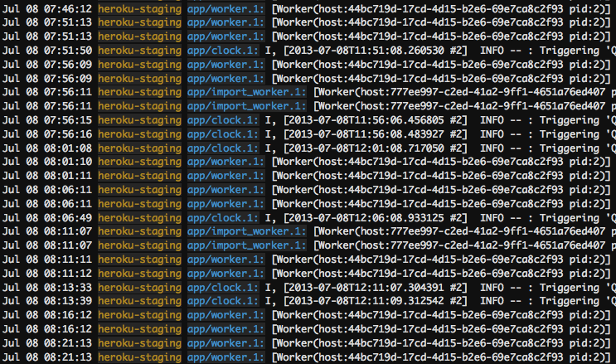Select heroku-staging in the 07:51:50 row
Viewport: 616px width, 364px height.
point(140,51)
